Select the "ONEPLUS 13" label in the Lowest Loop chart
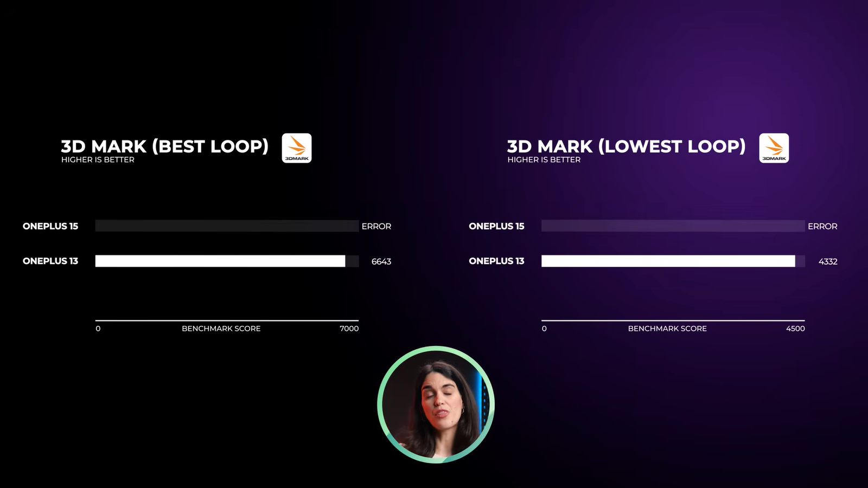 (x=496, y=261)
